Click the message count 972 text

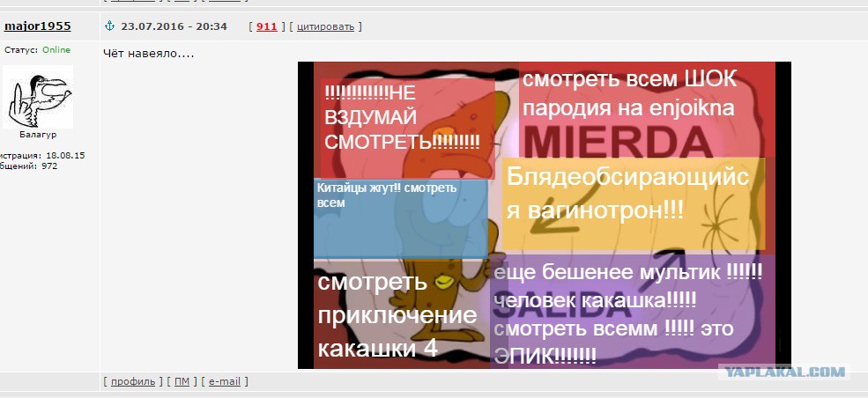point(48,166)
